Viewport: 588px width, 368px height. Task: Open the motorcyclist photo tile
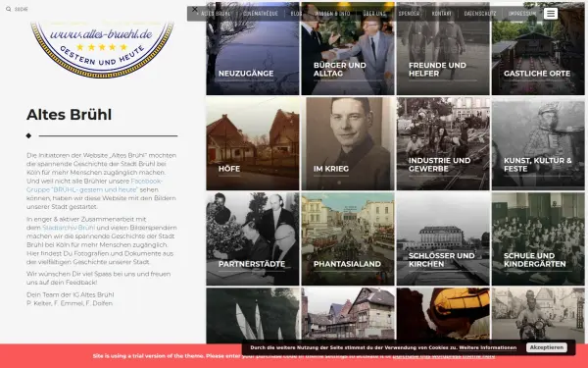click(538, 314)
